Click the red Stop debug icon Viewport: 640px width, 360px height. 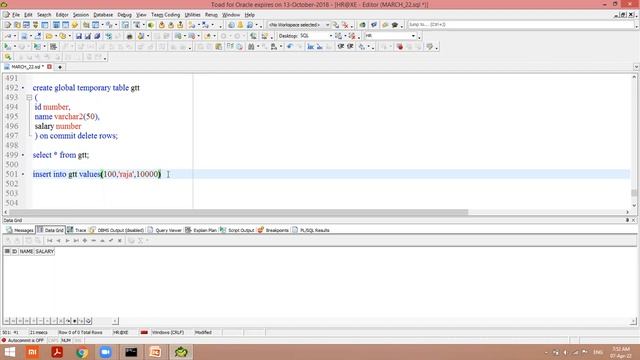tap(400, 47)
